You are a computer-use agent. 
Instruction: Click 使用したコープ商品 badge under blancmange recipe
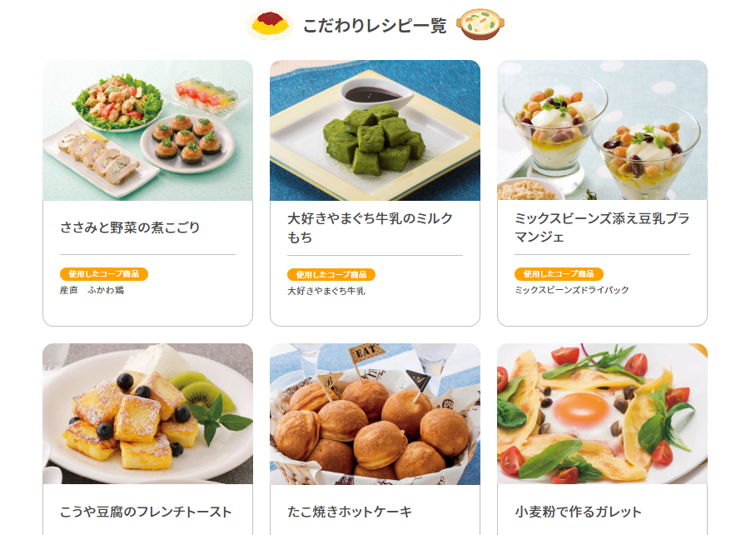pos(559,274)
